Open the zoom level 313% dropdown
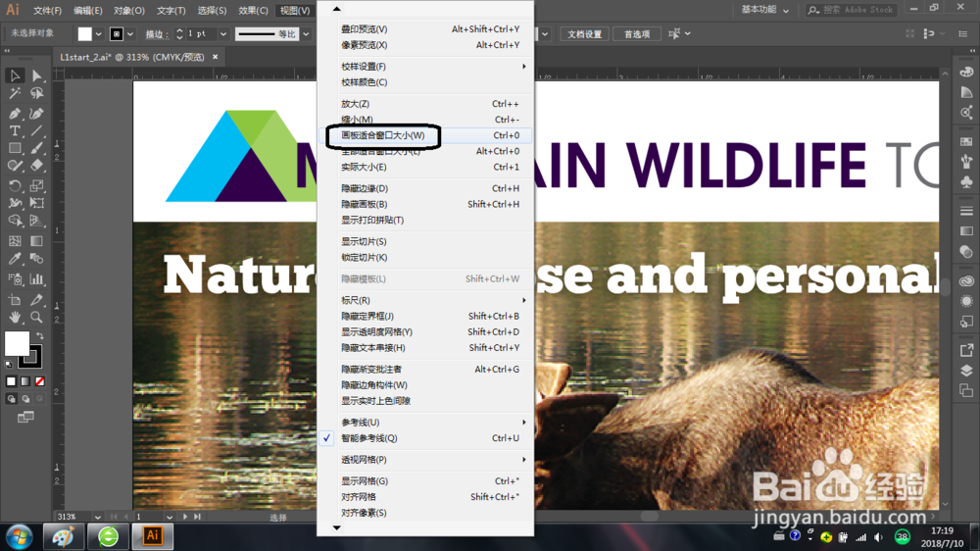Screen dimensions: 980x551 point(97,518)
